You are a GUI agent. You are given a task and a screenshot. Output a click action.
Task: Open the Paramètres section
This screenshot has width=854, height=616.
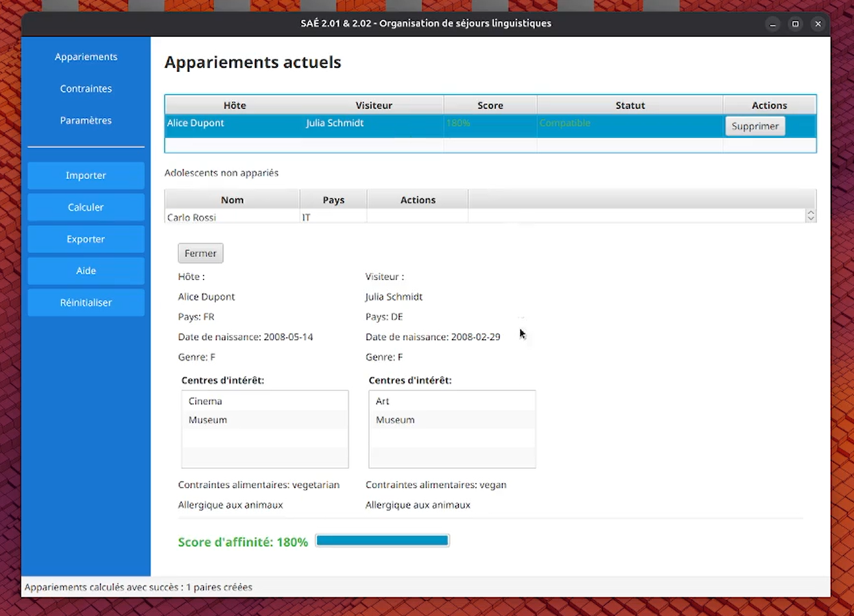pos(86,120)
